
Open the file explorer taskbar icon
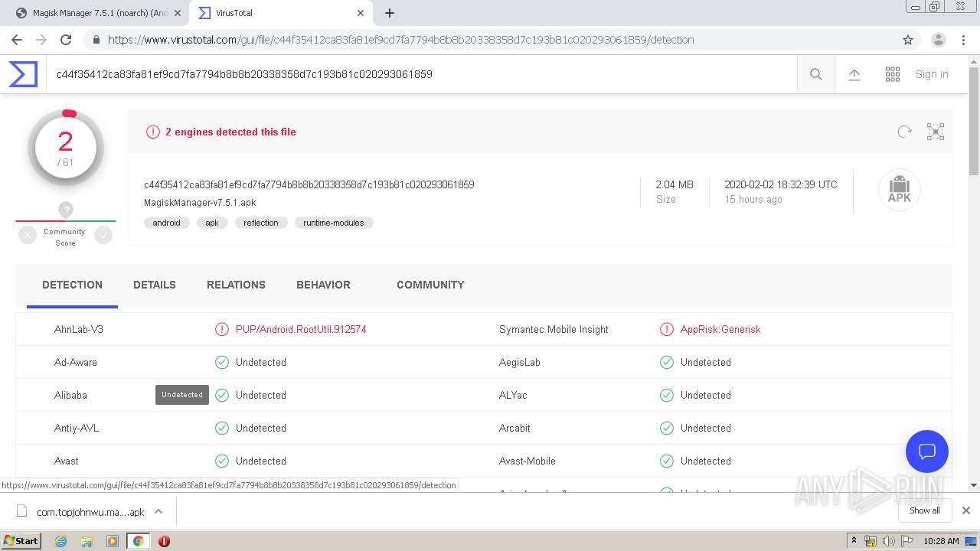coord(87,541)
